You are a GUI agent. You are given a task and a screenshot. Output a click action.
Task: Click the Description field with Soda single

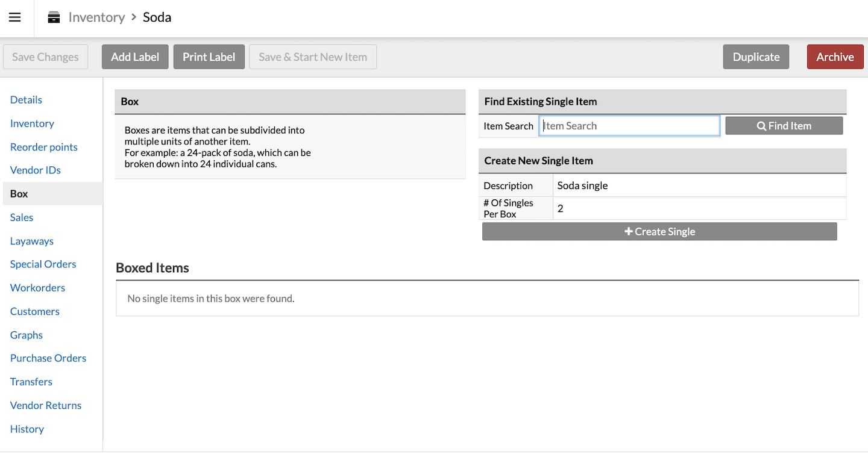click(x=699, y=185)
